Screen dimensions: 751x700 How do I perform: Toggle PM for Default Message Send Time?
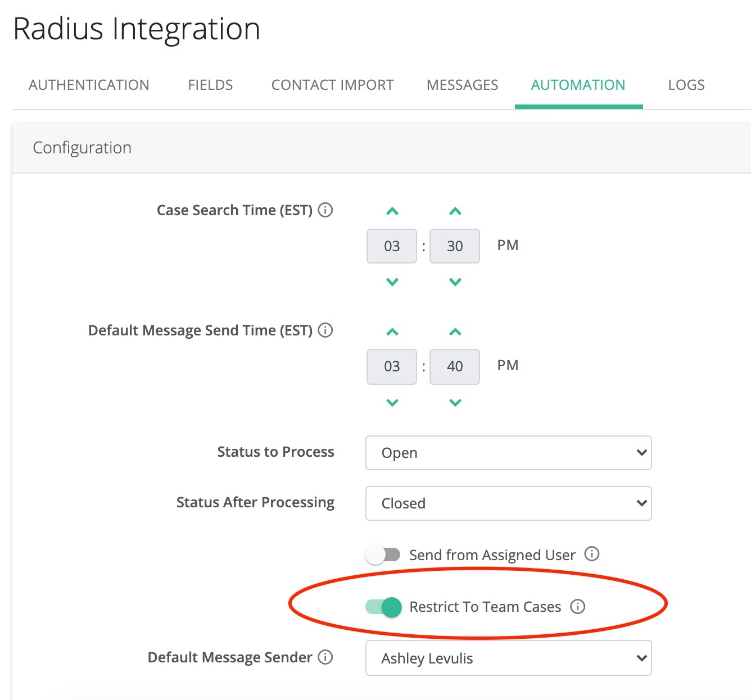click(507, 366)
